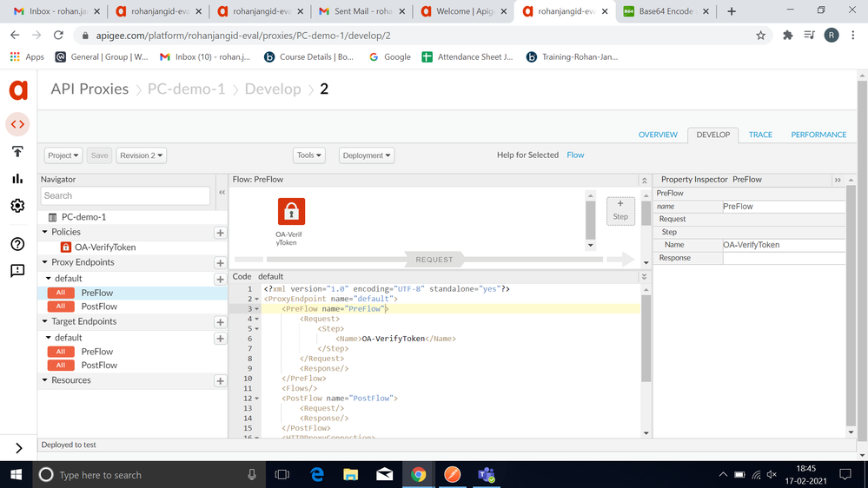
Task: Open Chrome menu three dots
Action: click(853, 36)
